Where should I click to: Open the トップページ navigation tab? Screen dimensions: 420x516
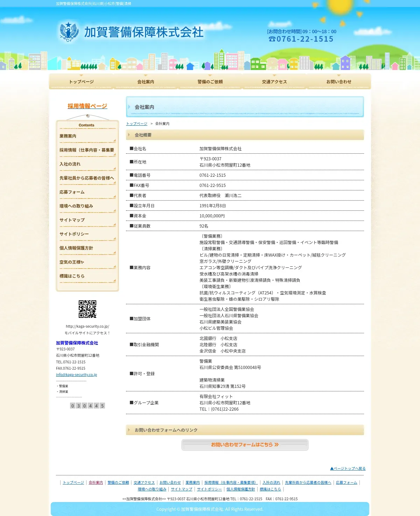[x=81, y=82]
